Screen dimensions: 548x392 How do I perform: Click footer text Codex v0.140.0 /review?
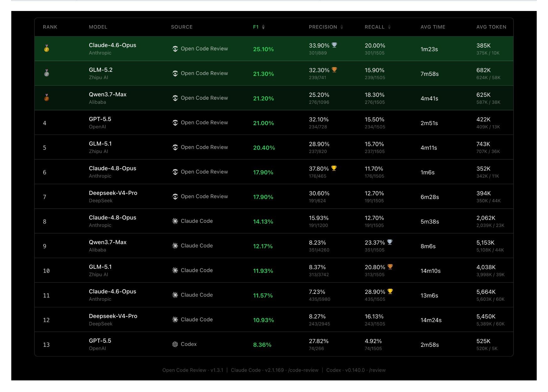point(356,370)
